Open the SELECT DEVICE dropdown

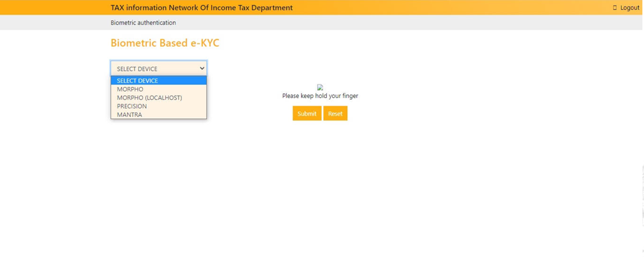[158, 68]
